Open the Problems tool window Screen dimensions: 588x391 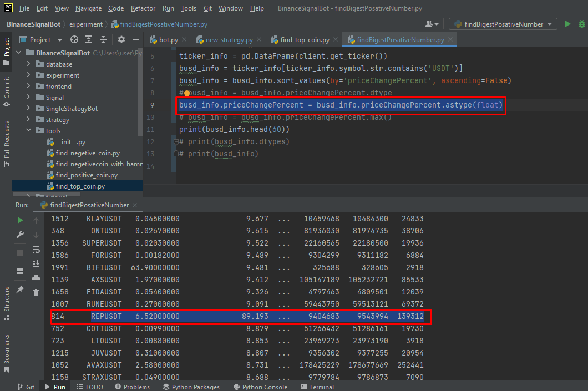click(133, 387)
